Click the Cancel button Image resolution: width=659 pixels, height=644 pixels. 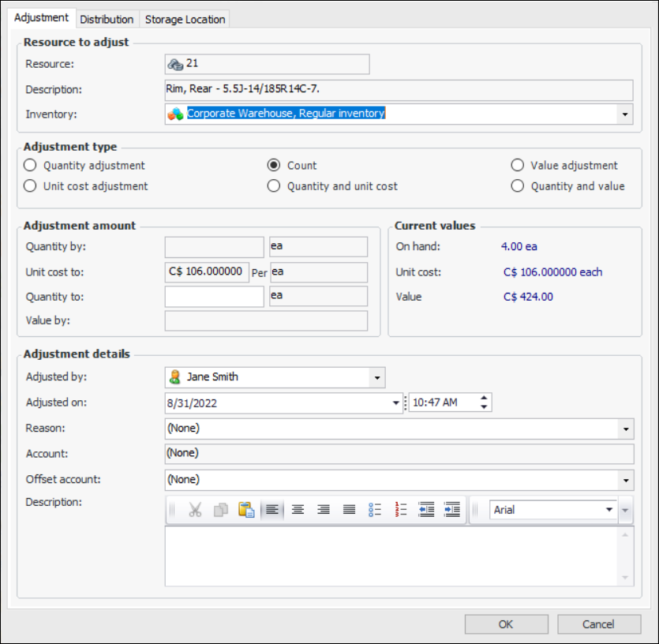[598, 624]
